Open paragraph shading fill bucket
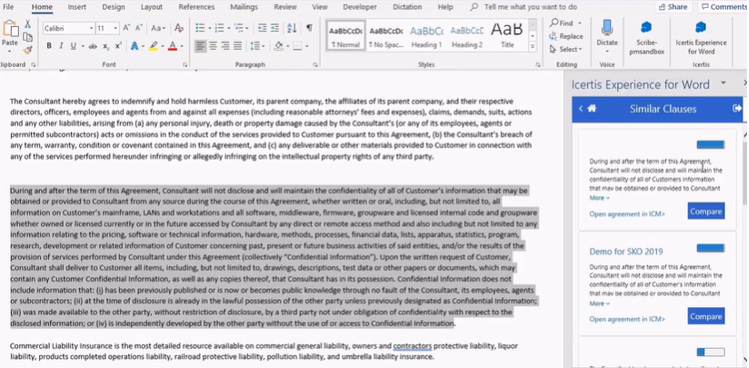The image size is (749, 368). 278,46
